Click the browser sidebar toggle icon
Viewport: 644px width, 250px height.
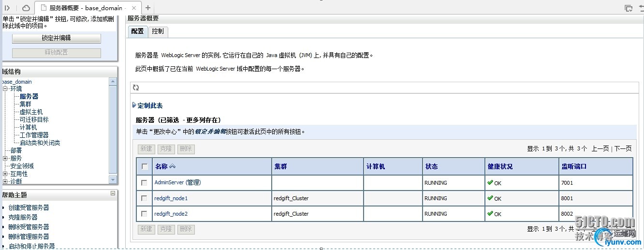tap(7, 8)
